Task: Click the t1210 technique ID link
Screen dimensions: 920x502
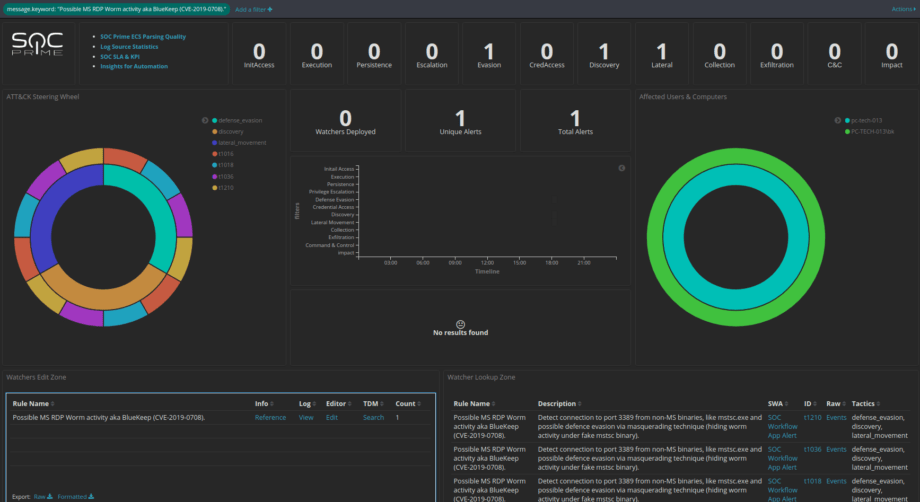Action: pos(811,417)
